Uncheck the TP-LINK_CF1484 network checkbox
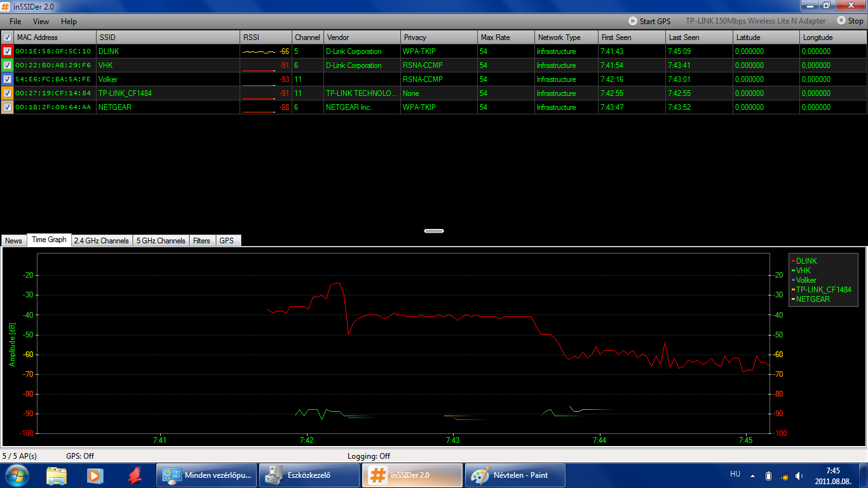The image size is (868, 488). tap(7, 93)
